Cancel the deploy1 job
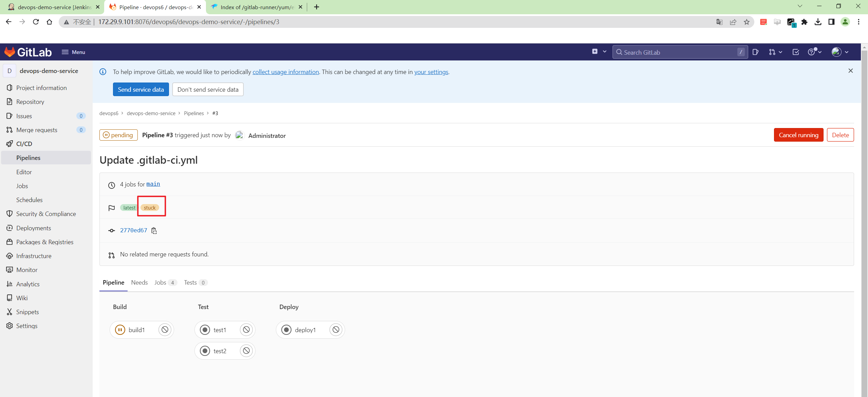Screen dimensions: 868x397 click(x=336, y=330)
